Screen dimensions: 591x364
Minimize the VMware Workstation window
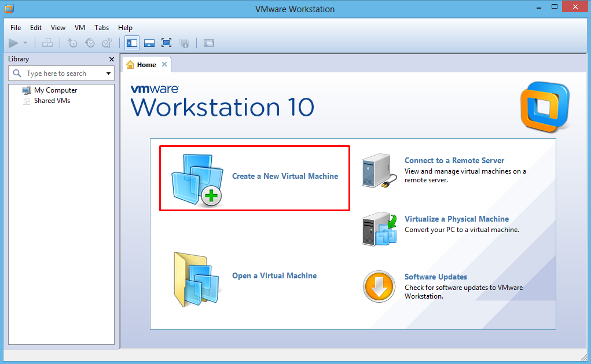(539, 7)
